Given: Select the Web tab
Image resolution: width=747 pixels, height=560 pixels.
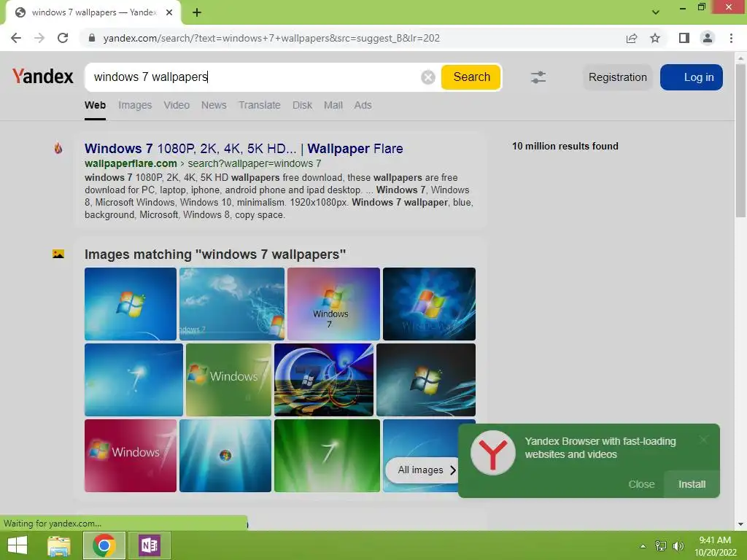Looking at the screenshot, I should [x=96, y=105].
